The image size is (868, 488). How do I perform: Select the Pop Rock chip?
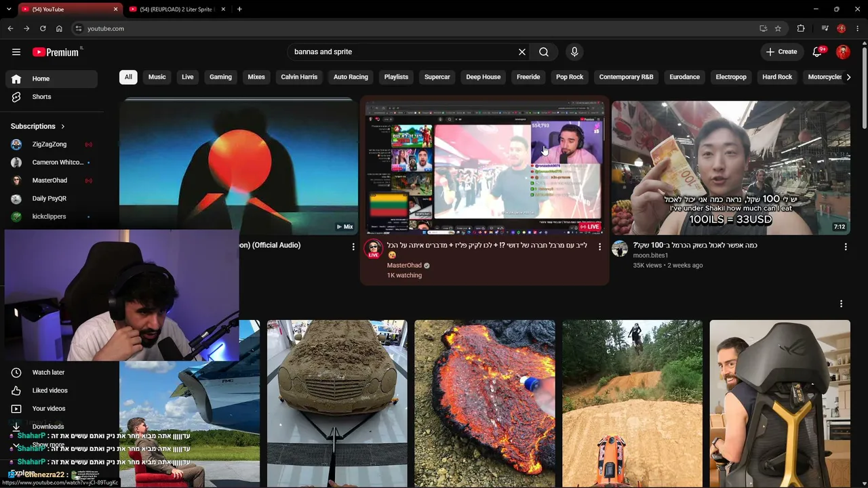pyautogui.click(x=570, y=77)
